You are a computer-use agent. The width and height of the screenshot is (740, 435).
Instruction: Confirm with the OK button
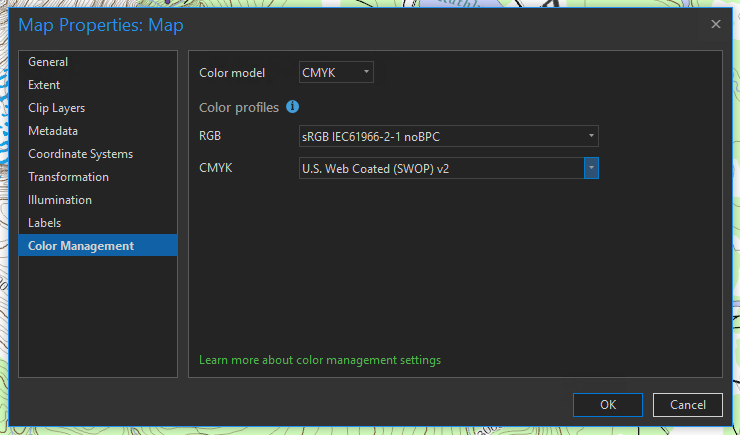coord(608,405)
